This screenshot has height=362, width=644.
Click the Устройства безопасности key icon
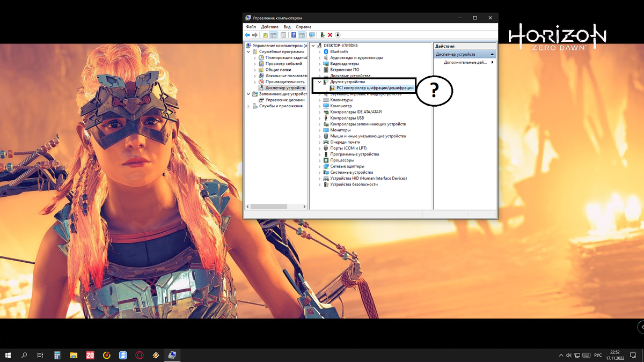point(326,184)
